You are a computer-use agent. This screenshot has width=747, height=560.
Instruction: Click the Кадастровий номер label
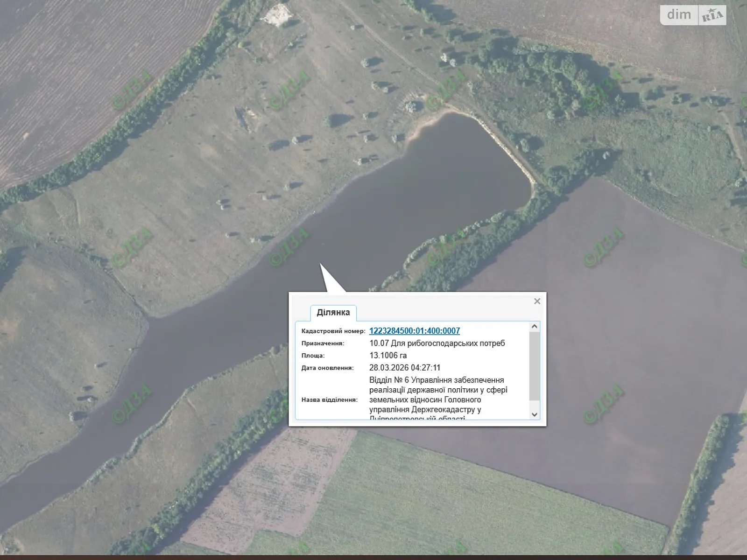coord(333,331)
